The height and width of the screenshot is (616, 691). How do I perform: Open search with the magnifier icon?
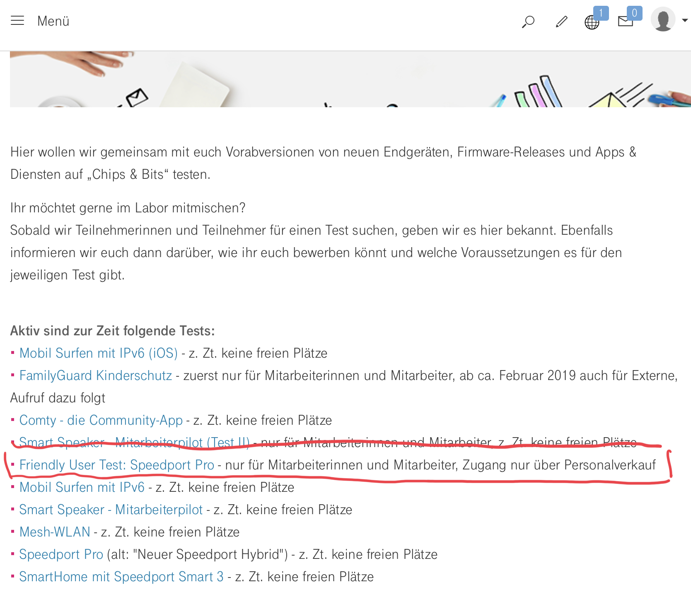(x=528, y=22)
